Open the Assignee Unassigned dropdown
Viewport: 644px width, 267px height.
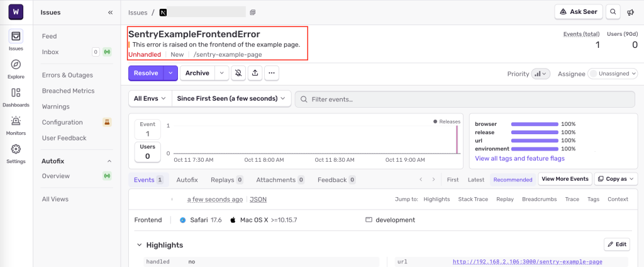[x=613, y=74]
